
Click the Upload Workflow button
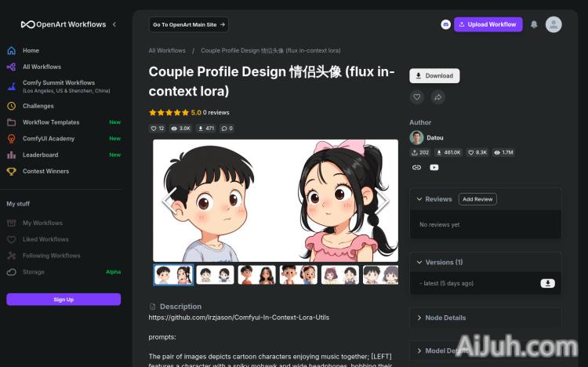point(488,24)
